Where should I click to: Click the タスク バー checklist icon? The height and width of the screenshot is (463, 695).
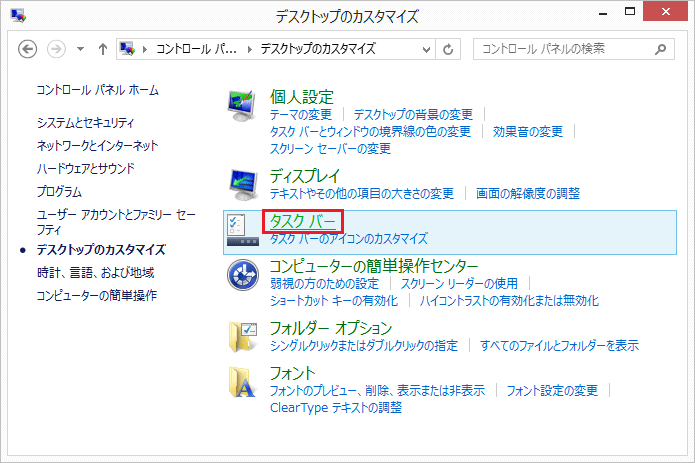pos(242,230)
